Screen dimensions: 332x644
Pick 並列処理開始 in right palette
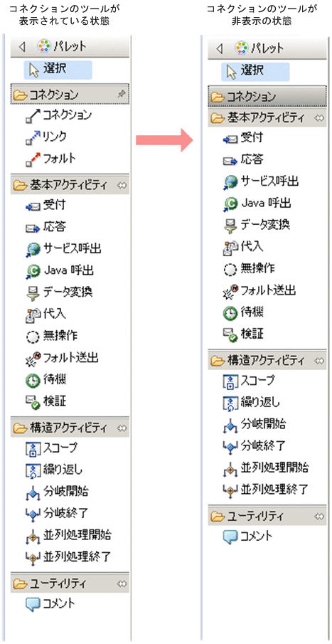point(265,468)
